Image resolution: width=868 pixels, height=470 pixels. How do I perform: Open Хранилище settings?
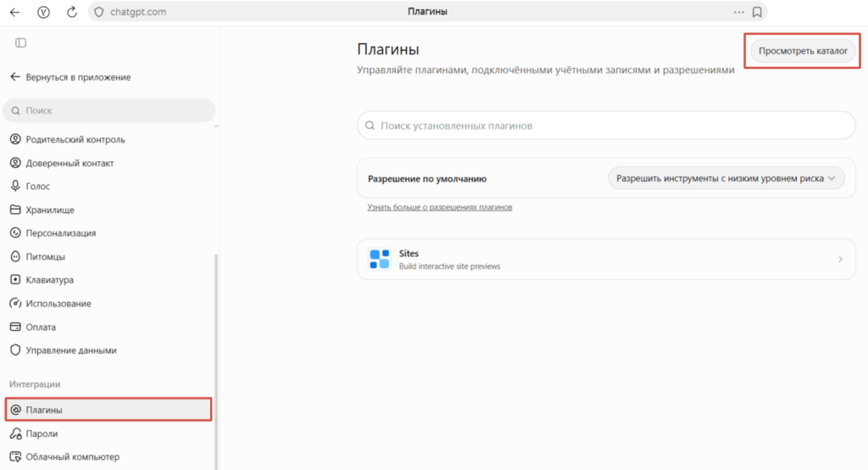click(x=42, y=210)
